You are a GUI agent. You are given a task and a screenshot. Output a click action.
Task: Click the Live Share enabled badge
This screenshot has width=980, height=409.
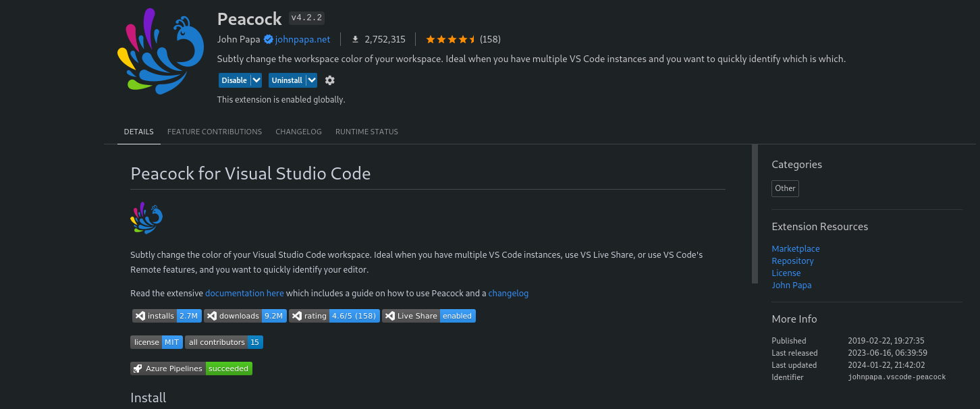pos(429,316)
